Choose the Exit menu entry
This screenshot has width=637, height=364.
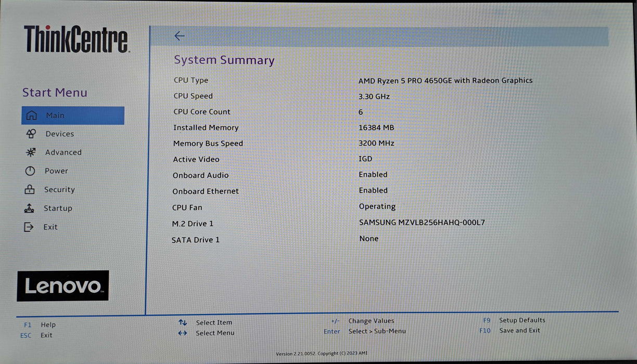50,227
